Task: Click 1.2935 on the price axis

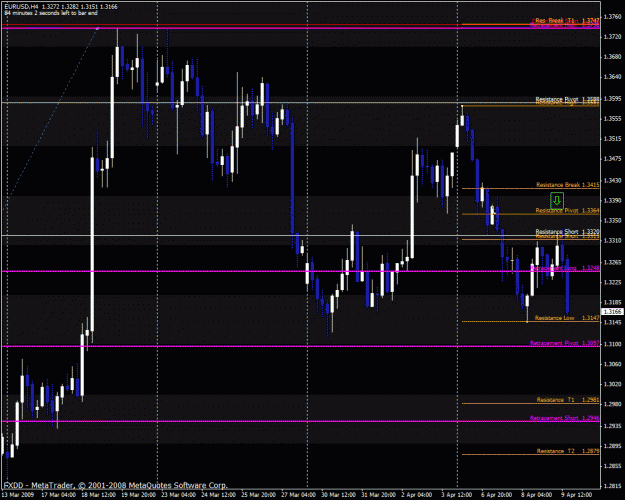Action: pos(613,426)
